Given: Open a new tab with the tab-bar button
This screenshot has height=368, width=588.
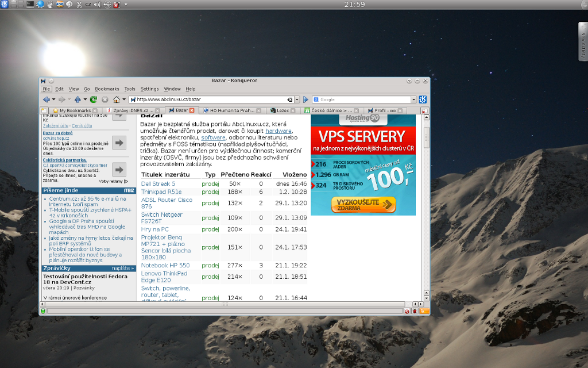Looking at the screenshot, I should click(44, 110).
